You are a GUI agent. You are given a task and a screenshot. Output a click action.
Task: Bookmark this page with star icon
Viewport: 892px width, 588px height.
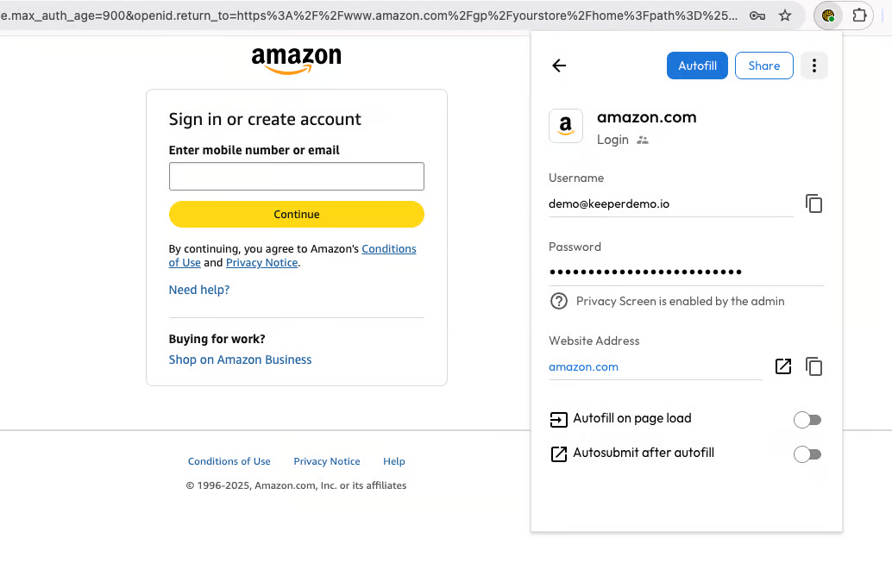click(785, 16)
